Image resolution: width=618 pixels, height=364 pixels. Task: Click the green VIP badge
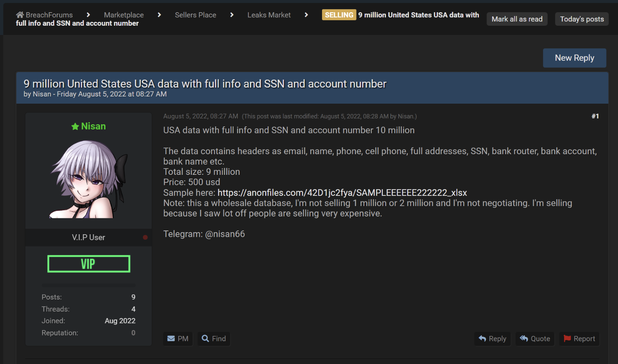click(x=89, y=264)
